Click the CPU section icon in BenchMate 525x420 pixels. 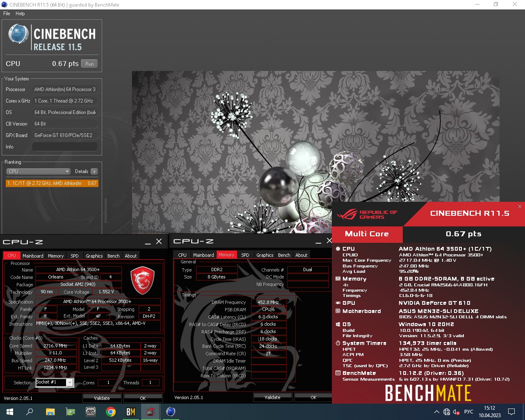(x=338, y=249)
